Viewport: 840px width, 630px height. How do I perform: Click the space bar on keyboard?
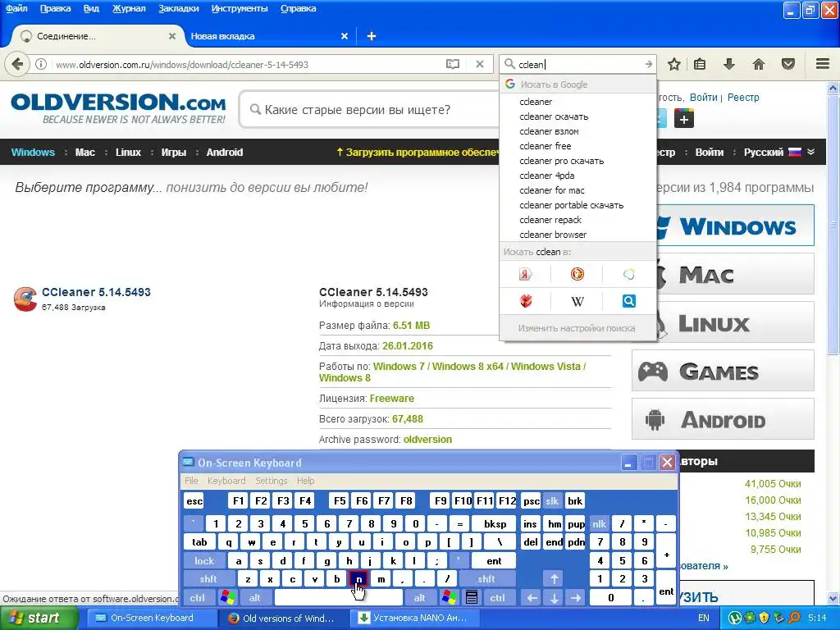338,597
